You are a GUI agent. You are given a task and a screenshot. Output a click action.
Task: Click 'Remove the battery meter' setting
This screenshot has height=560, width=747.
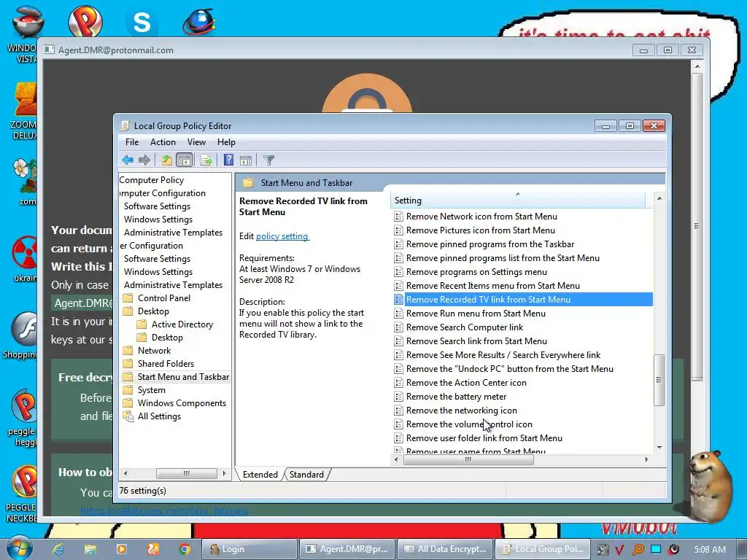[456, 397]
